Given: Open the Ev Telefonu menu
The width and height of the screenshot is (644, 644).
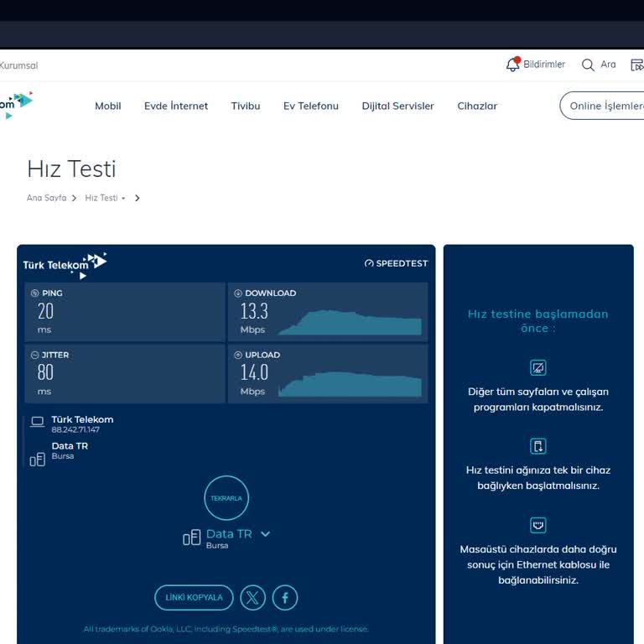Looking at the screenshot, I should [x=311, y=106].
